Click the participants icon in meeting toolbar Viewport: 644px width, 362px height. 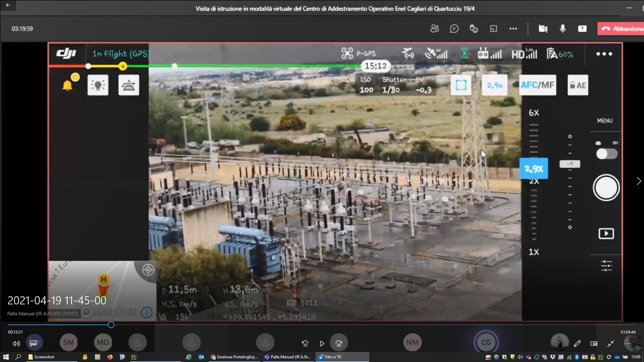pos(434,29)
